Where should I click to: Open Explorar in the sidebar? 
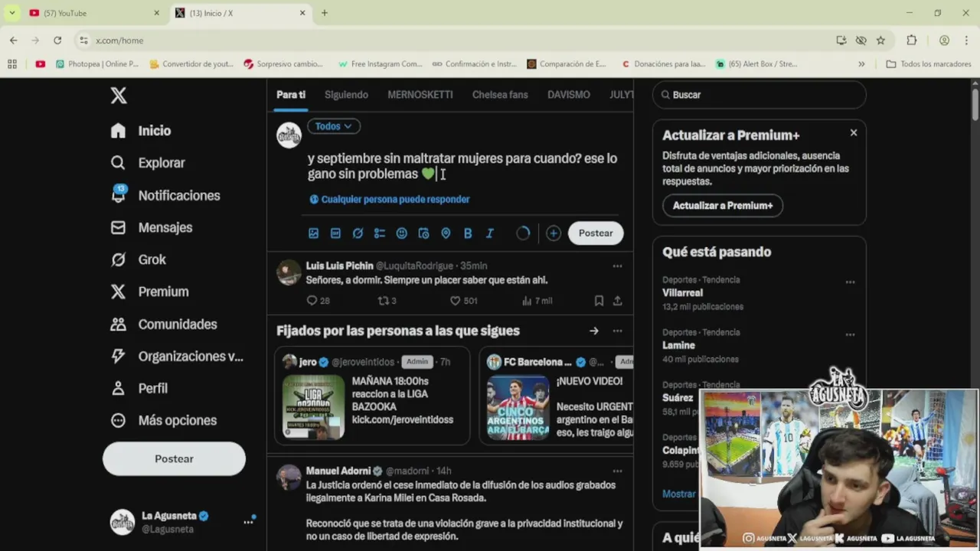[148, 163]
